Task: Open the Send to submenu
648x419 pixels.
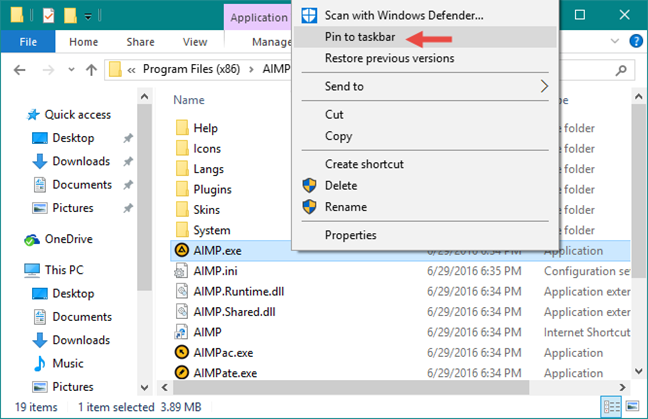Action: click(425, 86)
